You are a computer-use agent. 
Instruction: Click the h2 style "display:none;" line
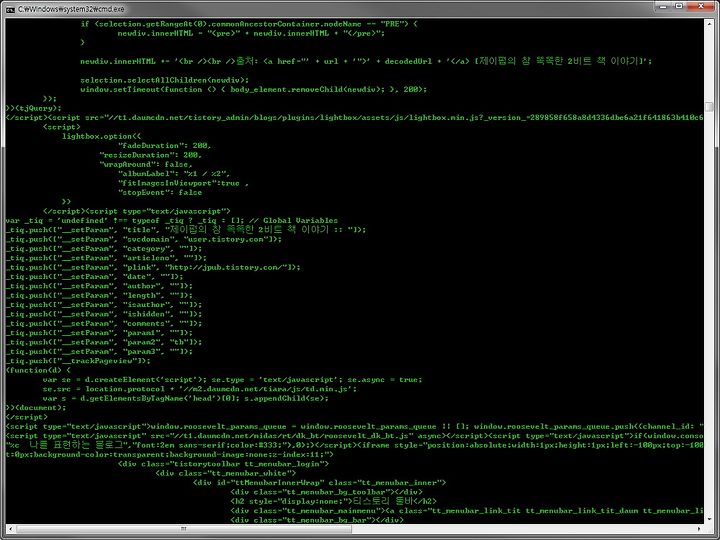pyautogui.click(x=333, y=501)
